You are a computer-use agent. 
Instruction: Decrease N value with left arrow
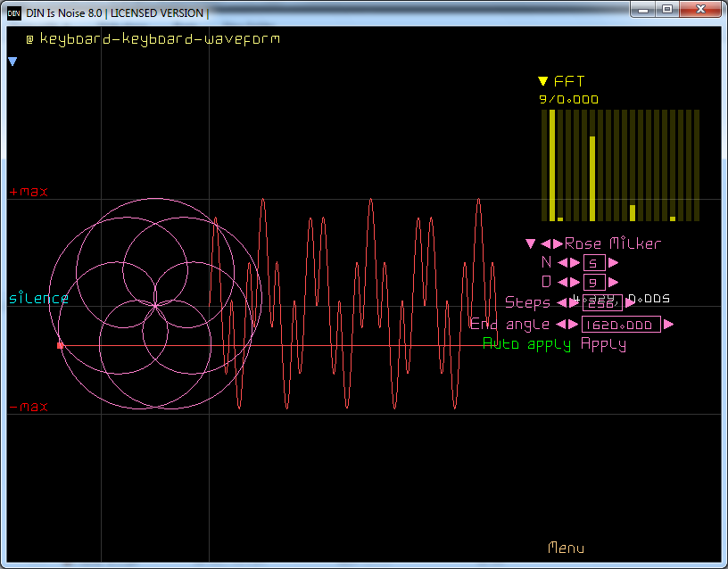point(562,262)
